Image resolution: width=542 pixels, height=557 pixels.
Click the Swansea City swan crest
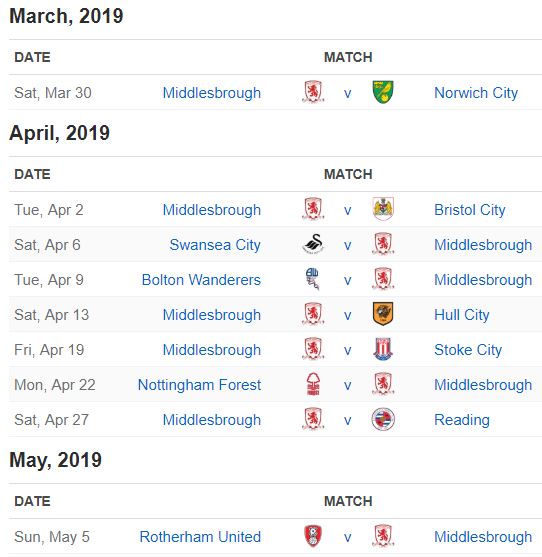[x=313, y=244]
